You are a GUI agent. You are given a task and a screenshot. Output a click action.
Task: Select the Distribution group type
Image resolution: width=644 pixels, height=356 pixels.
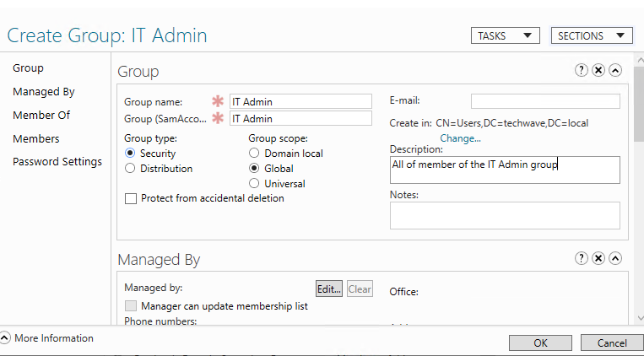click(x=130, y=169)
